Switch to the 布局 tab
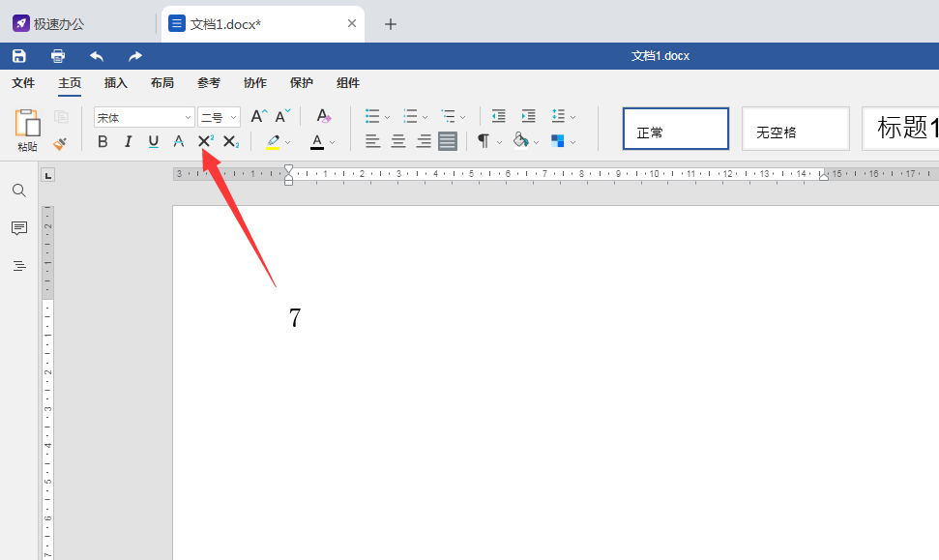Viewport: 939px width, 560px height. click(162, 82)
